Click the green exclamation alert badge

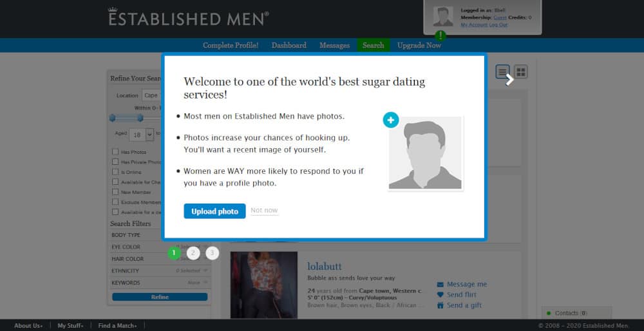point(440,35)
